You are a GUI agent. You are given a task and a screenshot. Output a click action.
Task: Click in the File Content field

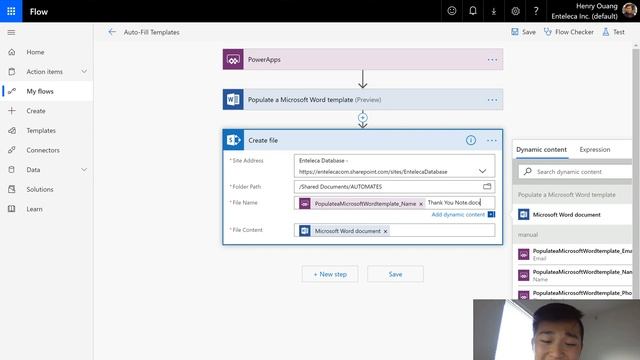pos(394,230)
